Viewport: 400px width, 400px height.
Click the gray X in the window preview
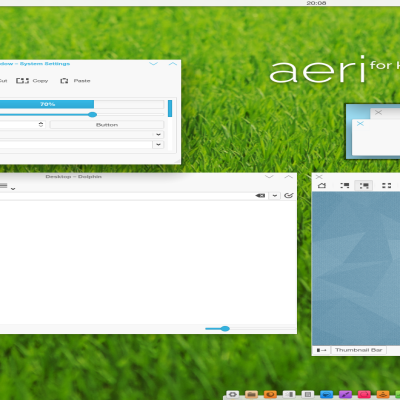[378, 112]
